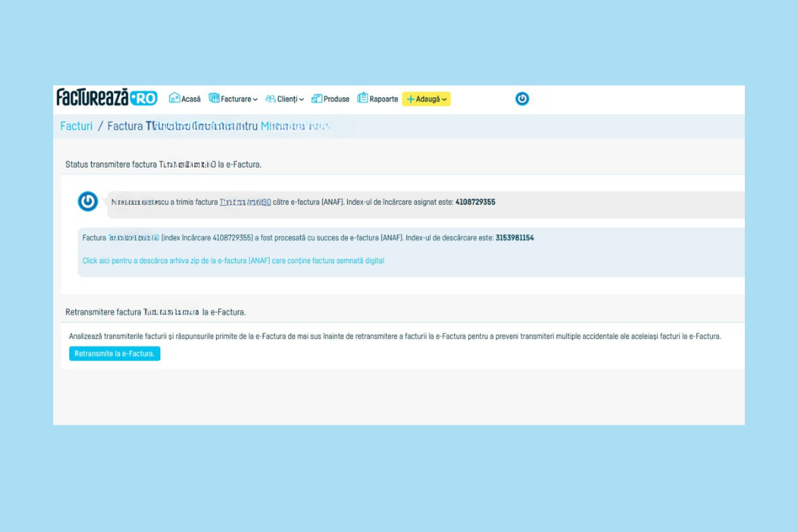Open the yellow Adaugă dropdown arrow
This screenshot has width=798, height=532.
tap(444, 100)
